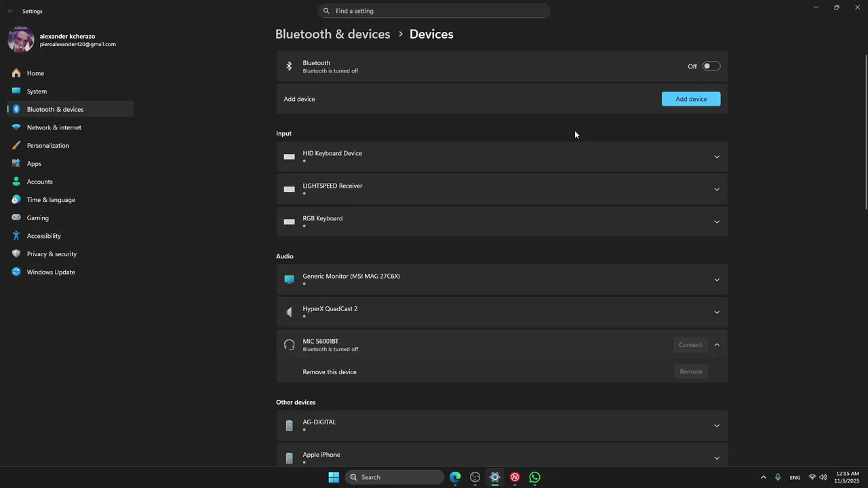Click the microphone icon in system tray
The width and height of the screenshot is (868, 488).
(x=778, y=477)
